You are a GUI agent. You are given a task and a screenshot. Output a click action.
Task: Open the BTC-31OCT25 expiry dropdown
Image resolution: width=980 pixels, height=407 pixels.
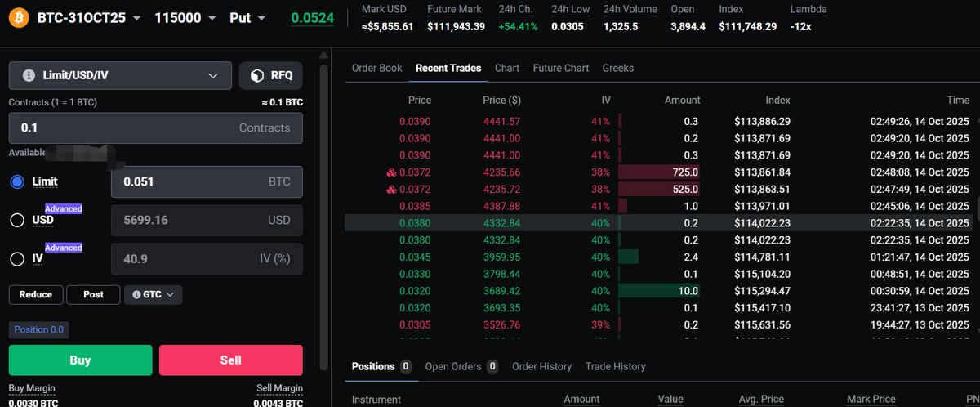tap(89, 17)
